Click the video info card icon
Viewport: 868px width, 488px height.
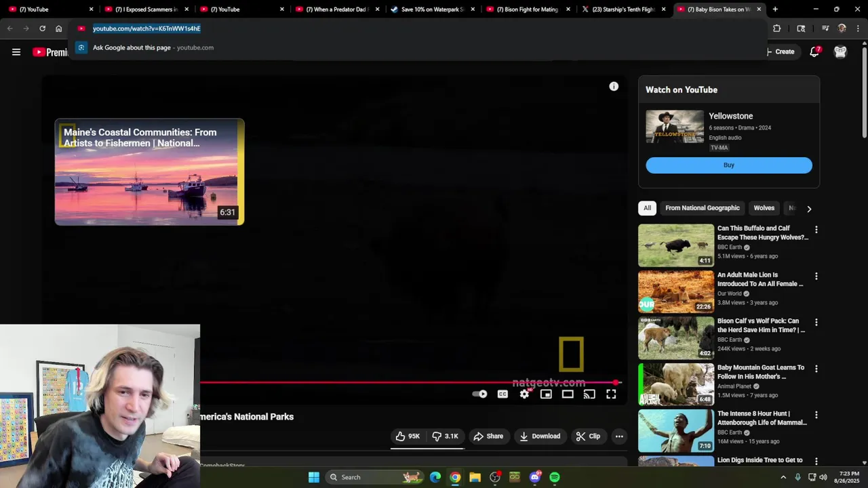pos(614,86)
